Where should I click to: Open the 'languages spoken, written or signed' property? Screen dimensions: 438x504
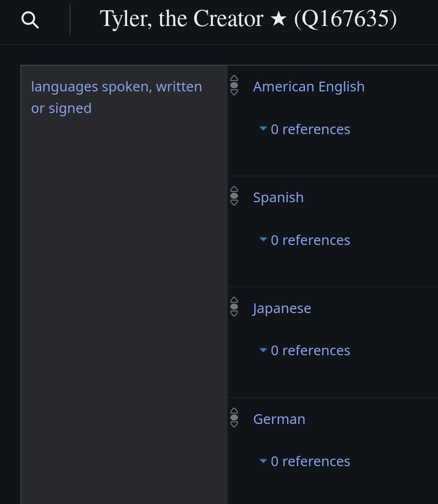[x=116, y=97]
